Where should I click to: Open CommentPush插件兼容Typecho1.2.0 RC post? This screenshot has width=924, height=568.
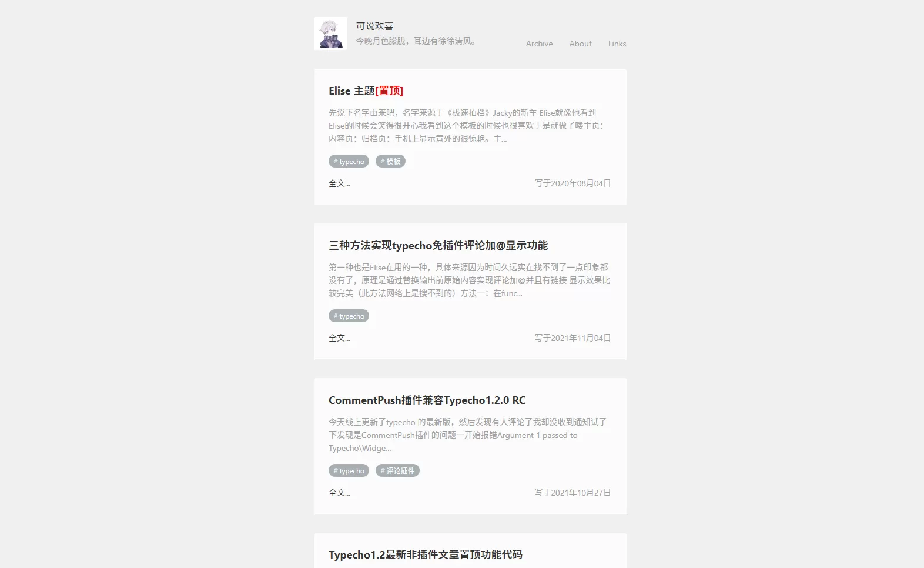[427, 400]
